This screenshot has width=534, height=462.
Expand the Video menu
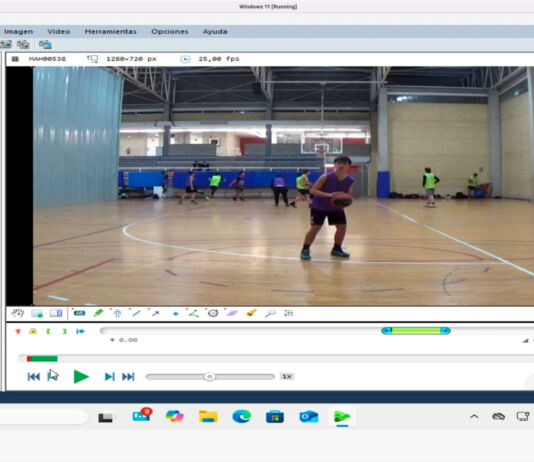click(59, 31)
